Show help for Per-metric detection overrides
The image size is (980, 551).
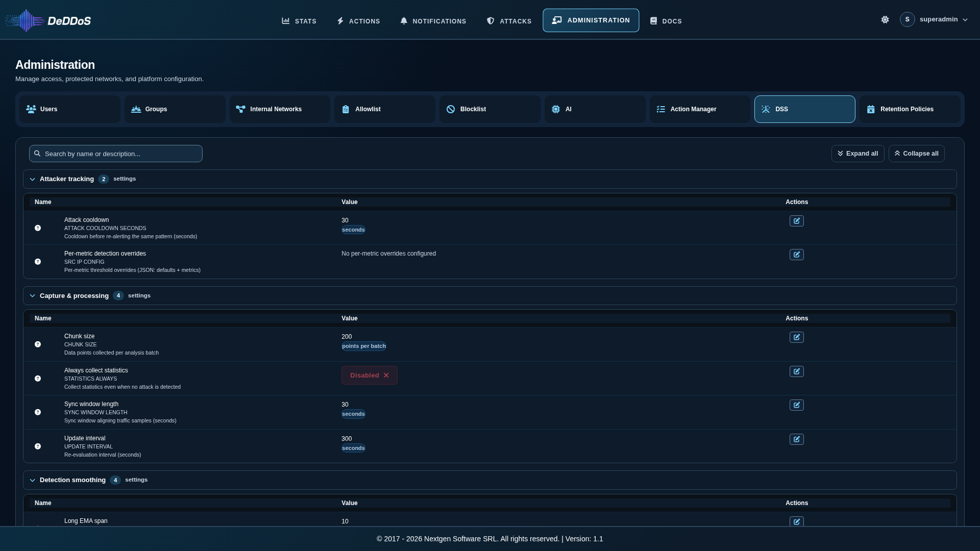click(38, 262)
